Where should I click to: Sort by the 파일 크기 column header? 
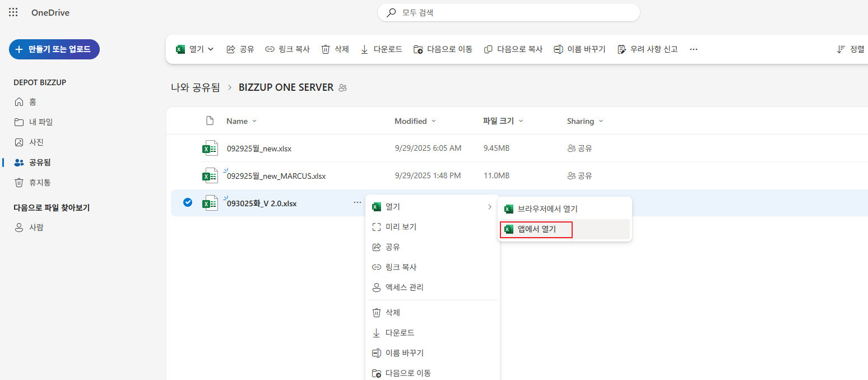(x=503, y=121)
